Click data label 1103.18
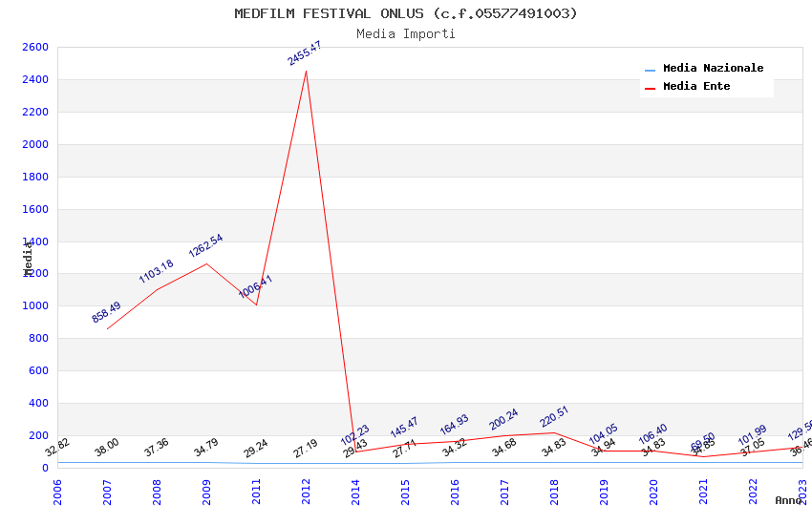 [157, 271]
